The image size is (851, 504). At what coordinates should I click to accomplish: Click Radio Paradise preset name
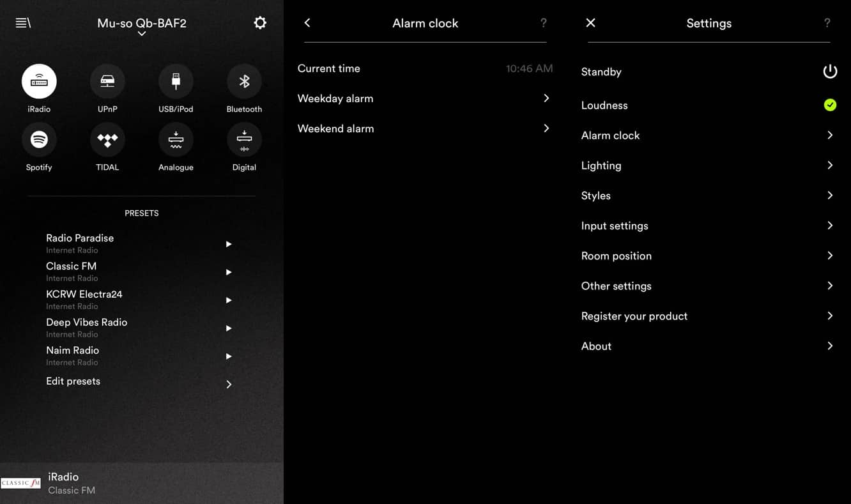[80, 238]
